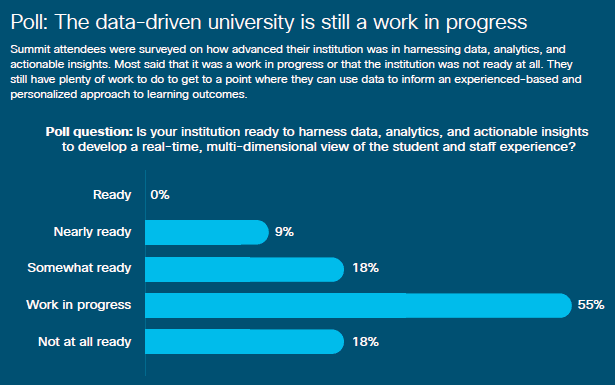Click the 0% value label

[160, 194]
